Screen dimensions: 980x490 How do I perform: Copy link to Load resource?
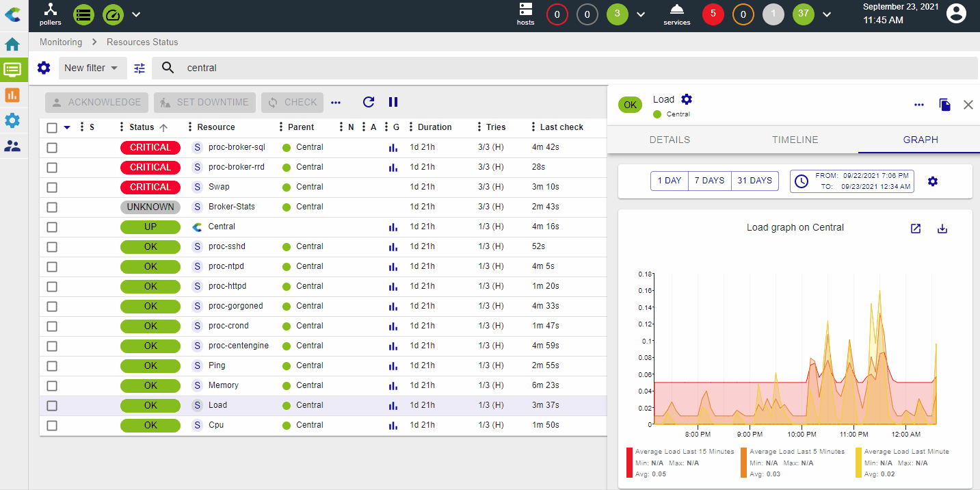(x=944, y=105)
